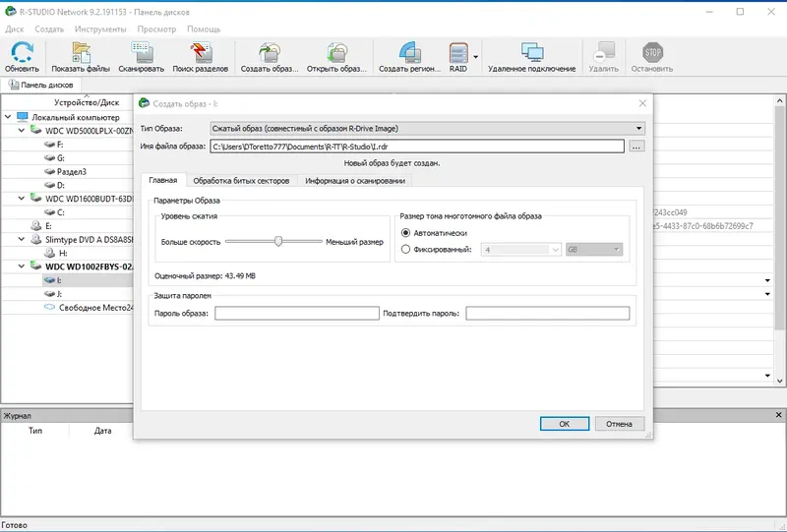The height and width of the screenshot is (532, 787).
Task: Click the G: partition icon
Action: 49,158
